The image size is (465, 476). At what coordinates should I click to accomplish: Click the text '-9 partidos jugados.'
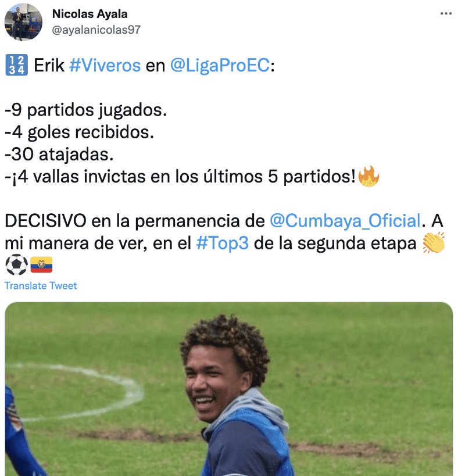point(86,110)
